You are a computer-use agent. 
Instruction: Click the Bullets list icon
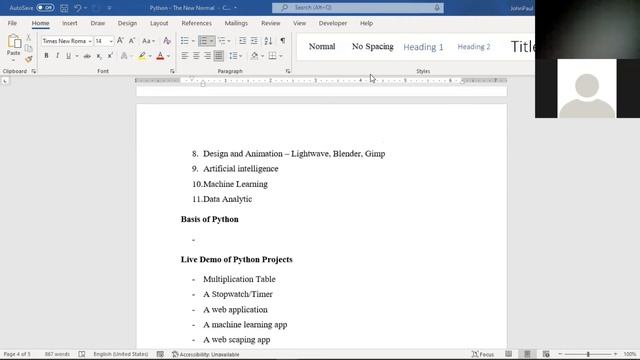click(x=184, y=41)
